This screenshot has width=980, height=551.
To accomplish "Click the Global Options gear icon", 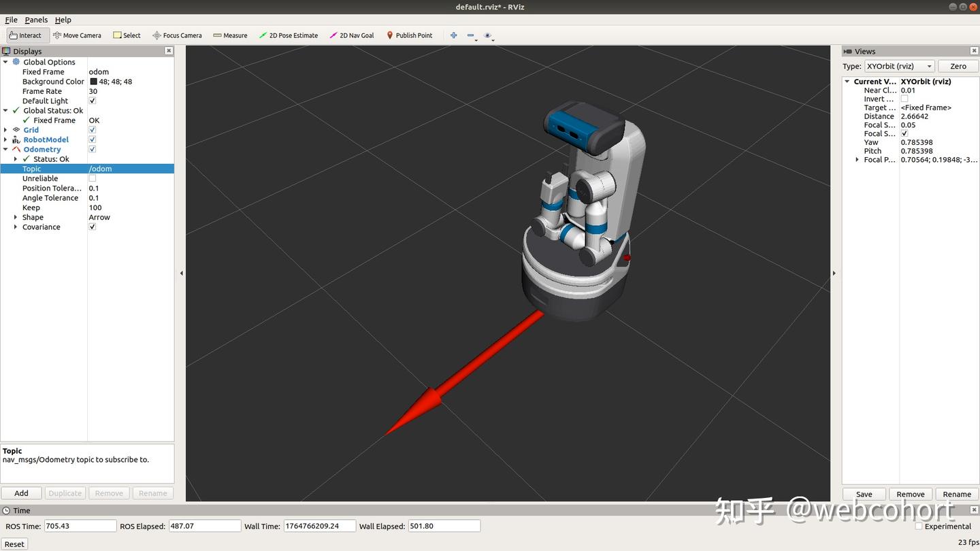I will tap(16, 62).
